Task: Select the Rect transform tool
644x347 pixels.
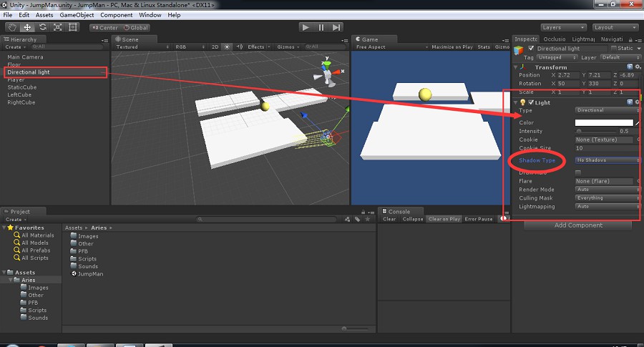Action: tap(73, 27)
